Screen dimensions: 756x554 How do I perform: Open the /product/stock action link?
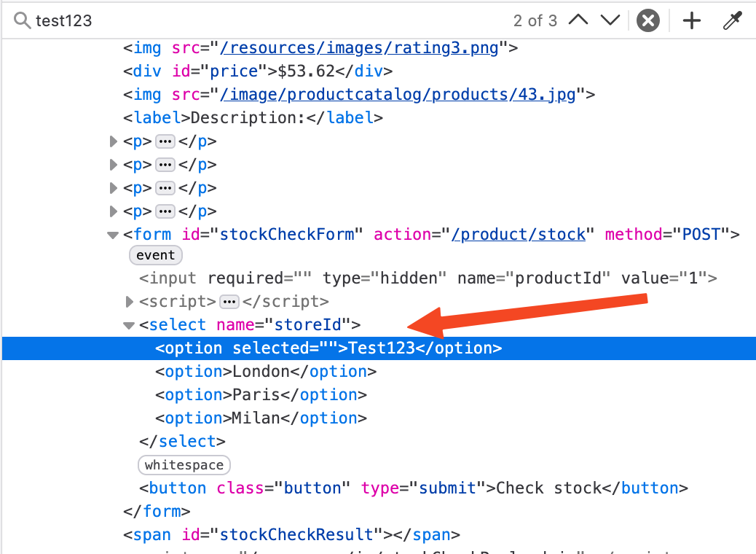pyautogui.click(x=519, y=235)
